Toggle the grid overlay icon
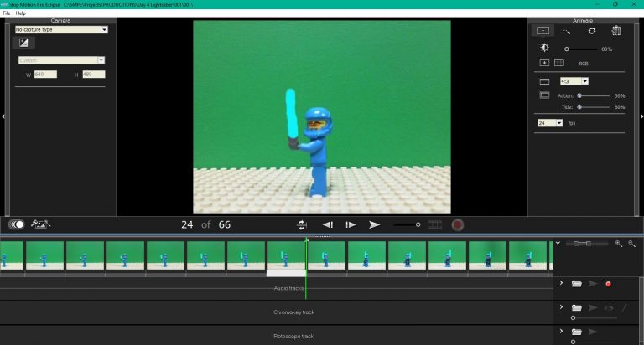644x345 pixels. (559, 63)
